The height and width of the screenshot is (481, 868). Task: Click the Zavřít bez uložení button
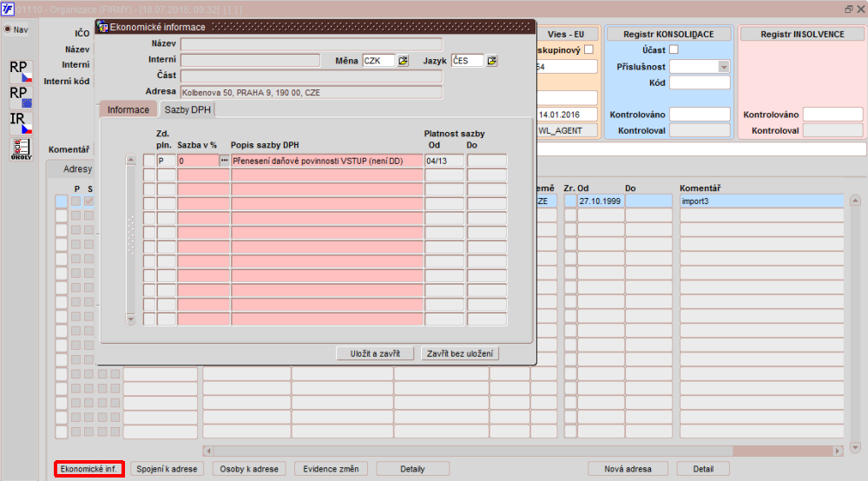tap(460, 353)
